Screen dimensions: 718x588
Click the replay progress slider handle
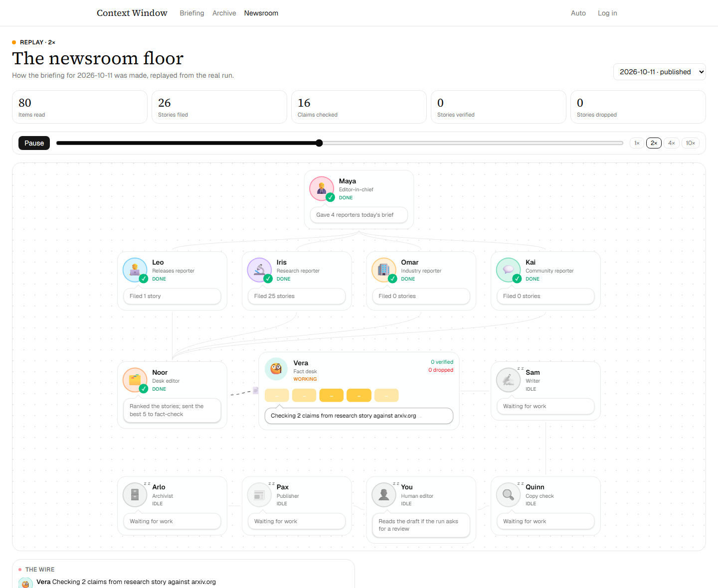(x=319, y=143)
